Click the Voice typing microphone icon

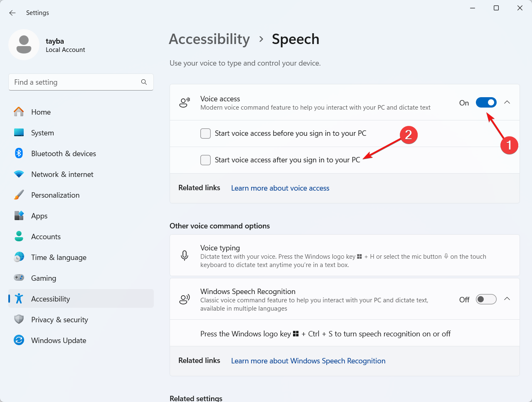point(185,255)
